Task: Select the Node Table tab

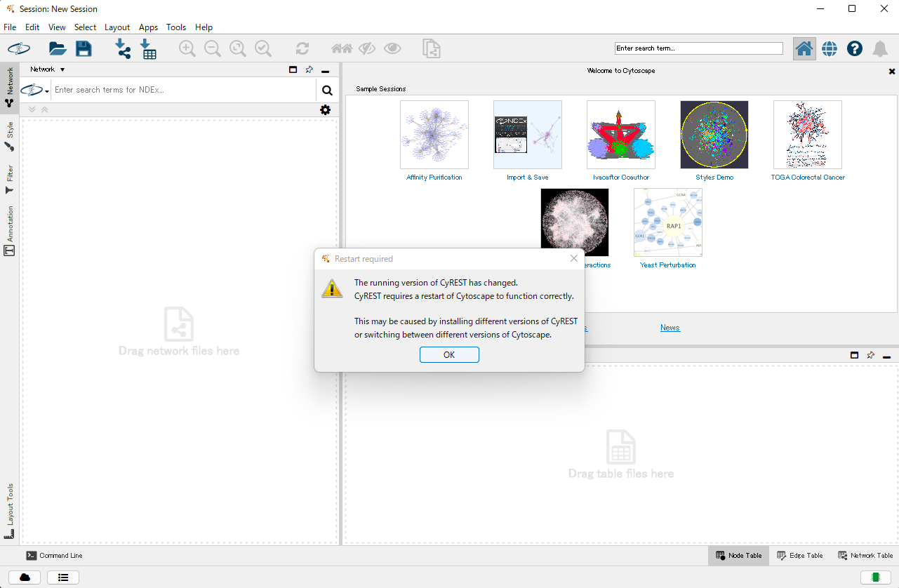Action: (x=738, y=556)
